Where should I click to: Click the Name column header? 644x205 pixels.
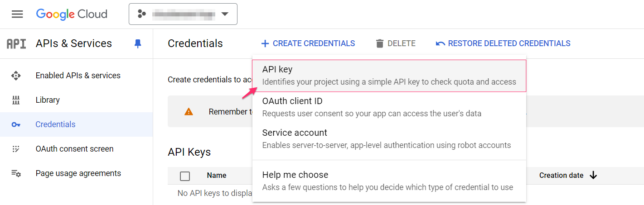[x=217, y=175]
